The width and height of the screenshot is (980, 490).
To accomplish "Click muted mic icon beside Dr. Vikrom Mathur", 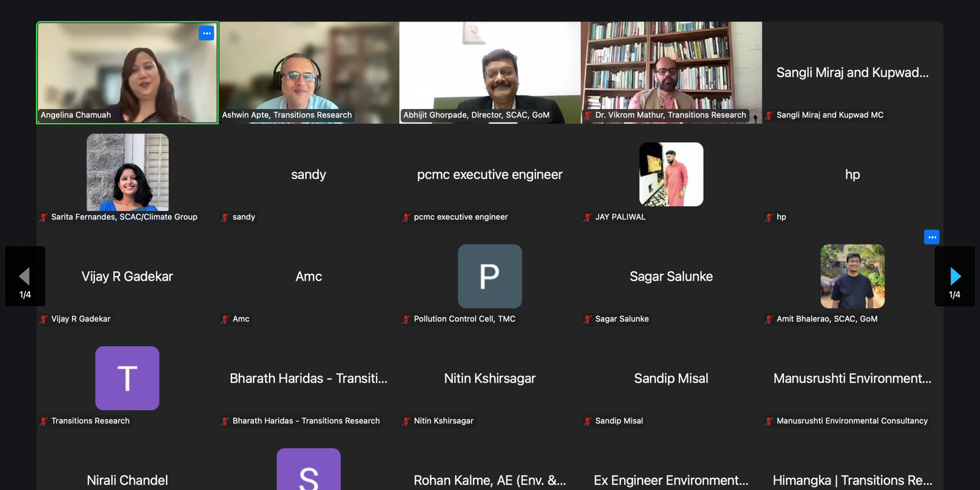I will click(587, 115).
